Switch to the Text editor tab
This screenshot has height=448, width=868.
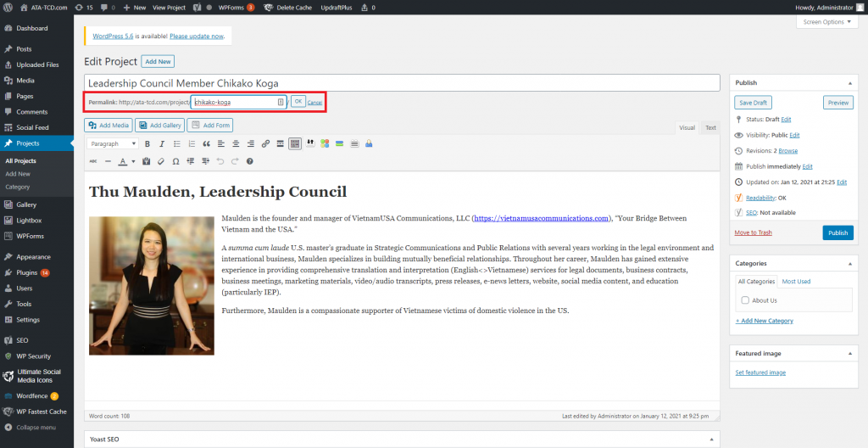pyautogui.click(x=710, y=127)
